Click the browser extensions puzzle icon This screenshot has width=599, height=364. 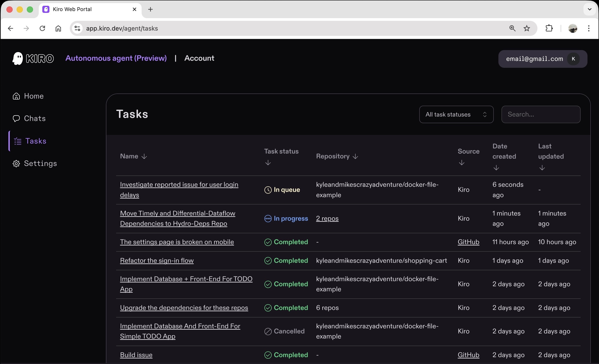pos(549,28)
